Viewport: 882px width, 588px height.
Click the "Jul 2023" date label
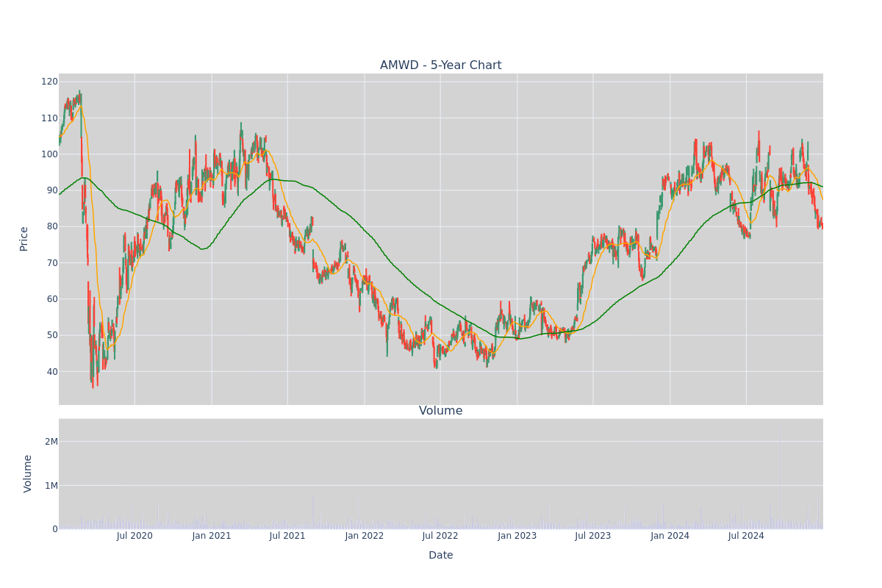point(593,536)
